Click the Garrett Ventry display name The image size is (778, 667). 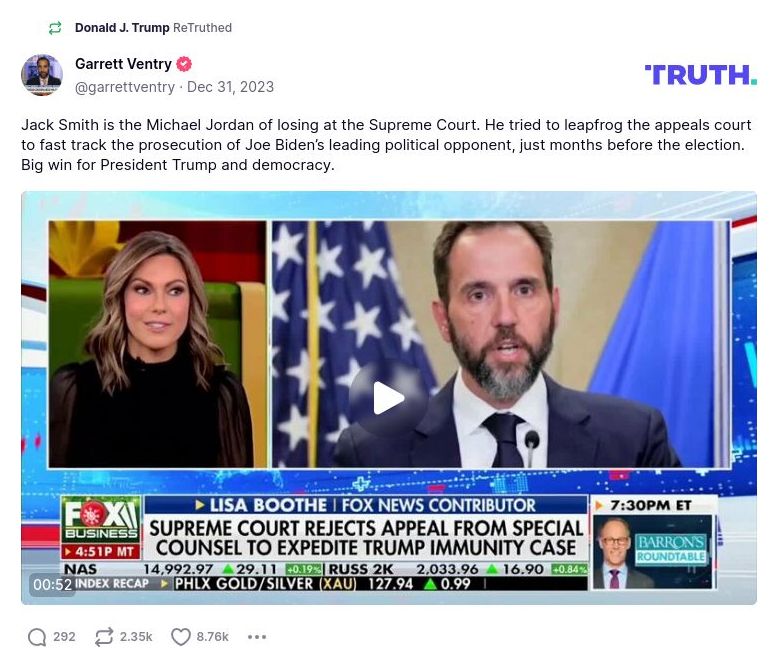pyautogui.click(x=123, y=64)
